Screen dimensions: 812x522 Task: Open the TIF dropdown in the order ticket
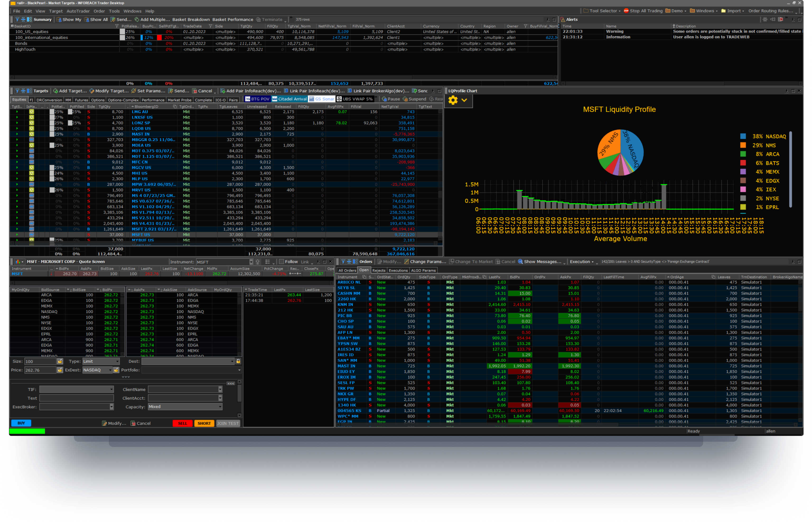pos(76,389)
